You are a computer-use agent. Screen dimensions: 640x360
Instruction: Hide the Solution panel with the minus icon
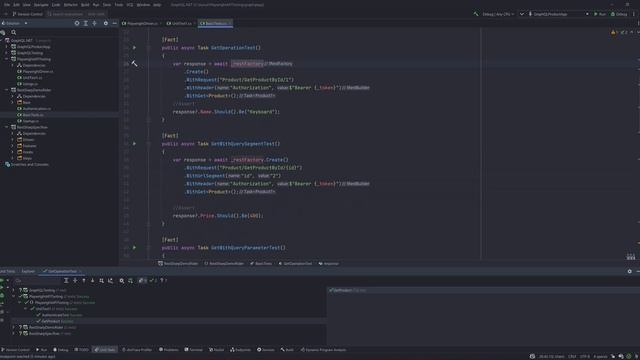pos(114,23)
